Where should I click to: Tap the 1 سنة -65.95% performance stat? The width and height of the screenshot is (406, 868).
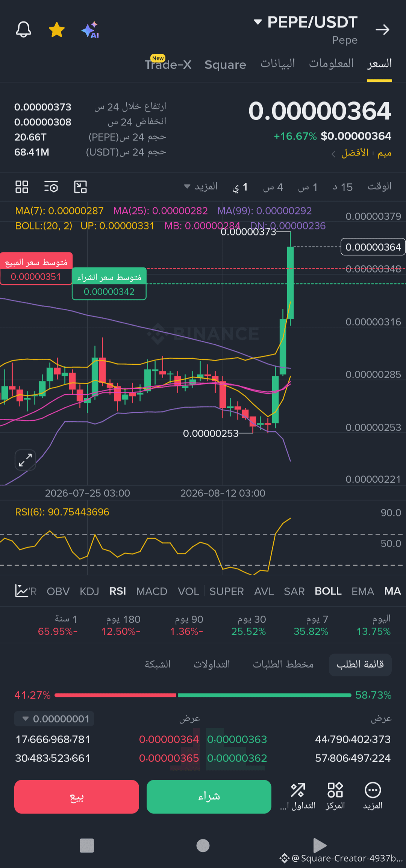pos(58,625)
